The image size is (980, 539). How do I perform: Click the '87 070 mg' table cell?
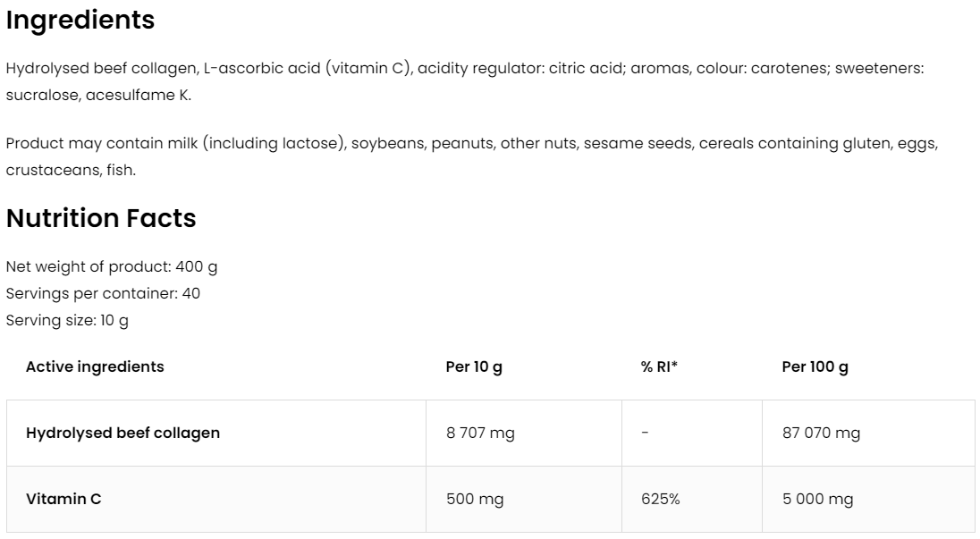coord(821,434)
